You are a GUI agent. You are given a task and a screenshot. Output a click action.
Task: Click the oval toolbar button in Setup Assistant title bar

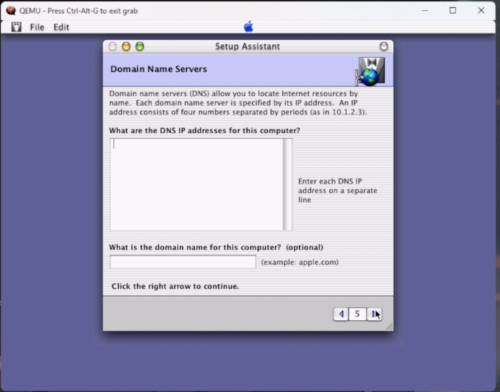tap(384, 46)
